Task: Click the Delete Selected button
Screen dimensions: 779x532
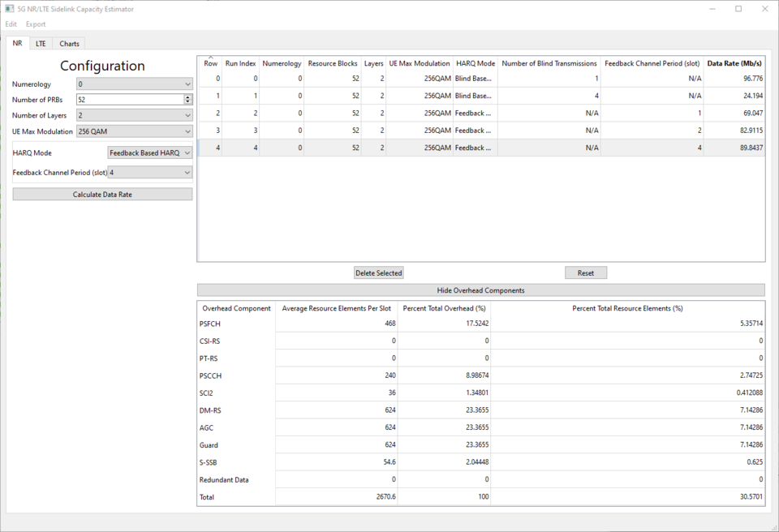Action: [x=378, y=272]
